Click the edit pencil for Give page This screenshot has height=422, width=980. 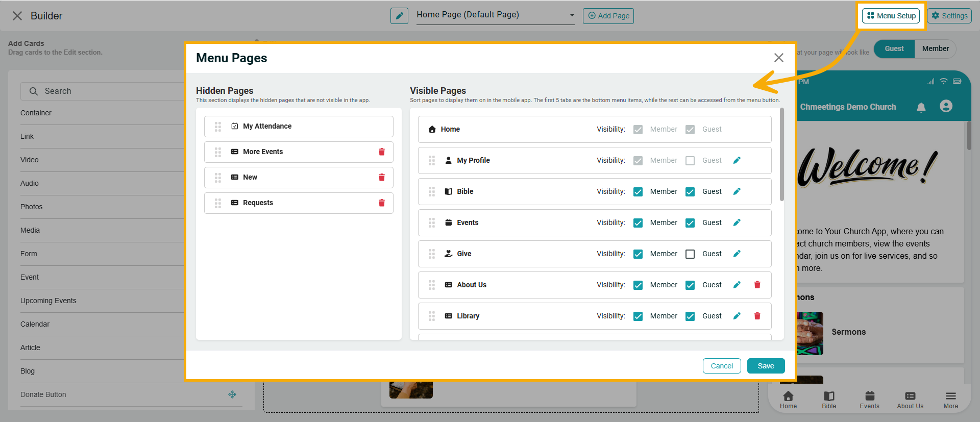(737, 254)
